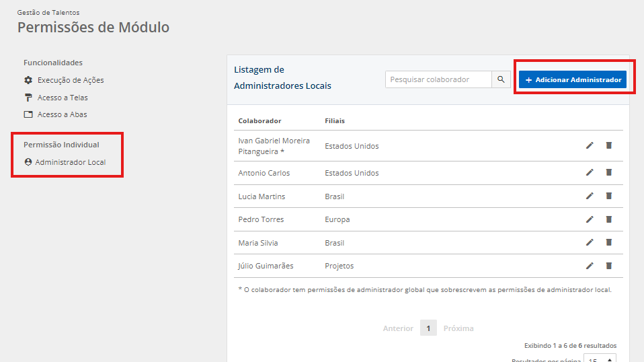Open results per page dropdown
The width and height of the screenshot is (644, 362).
coord(599,359)
